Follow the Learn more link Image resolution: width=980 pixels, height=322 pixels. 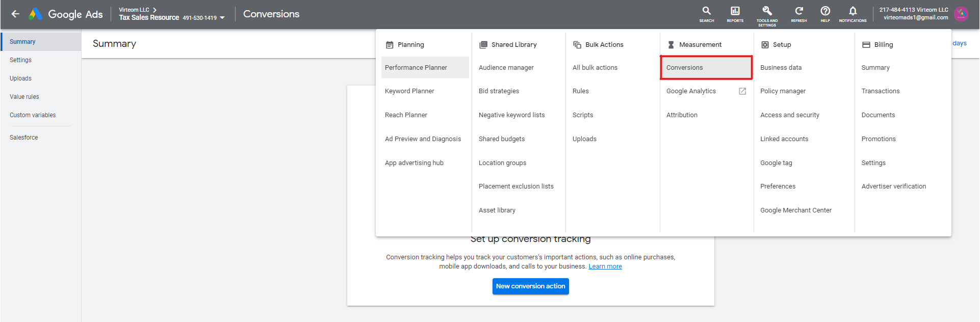(x=605, y=266)
